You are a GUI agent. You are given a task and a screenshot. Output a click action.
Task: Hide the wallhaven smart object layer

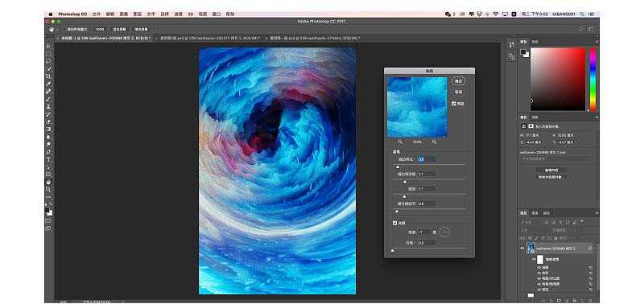[x=522, y=249]
